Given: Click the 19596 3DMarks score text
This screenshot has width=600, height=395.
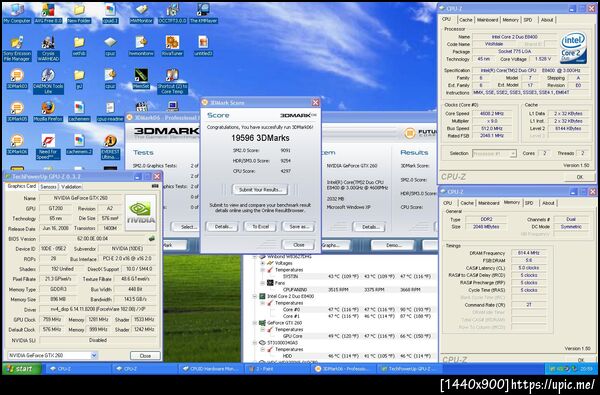Looking at the screenshot, I should pos(260,138).
